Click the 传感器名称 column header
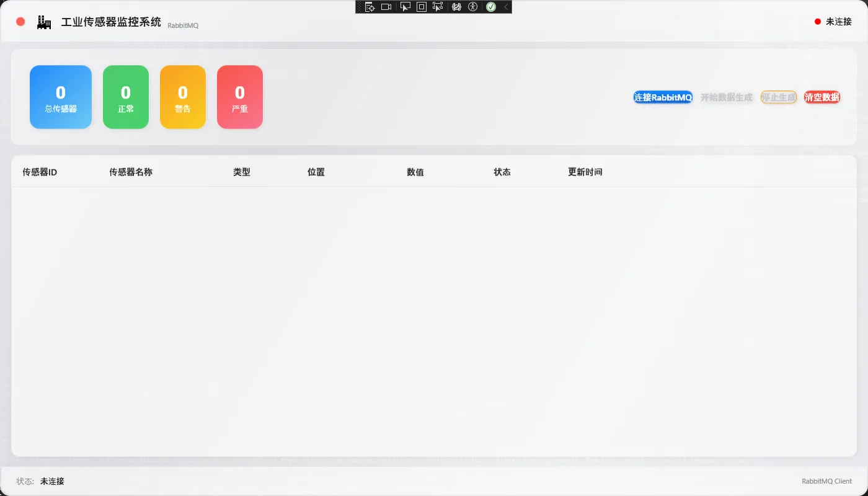This screenshot has width=868, height=496. 131,172
